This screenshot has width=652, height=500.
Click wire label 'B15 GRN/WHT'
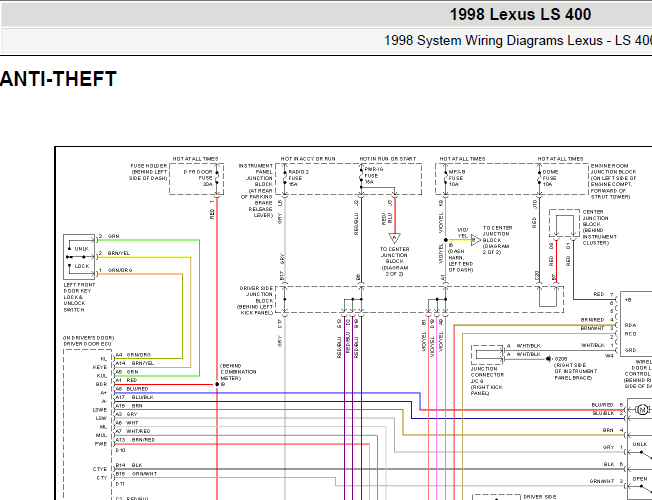click(136, 474)
